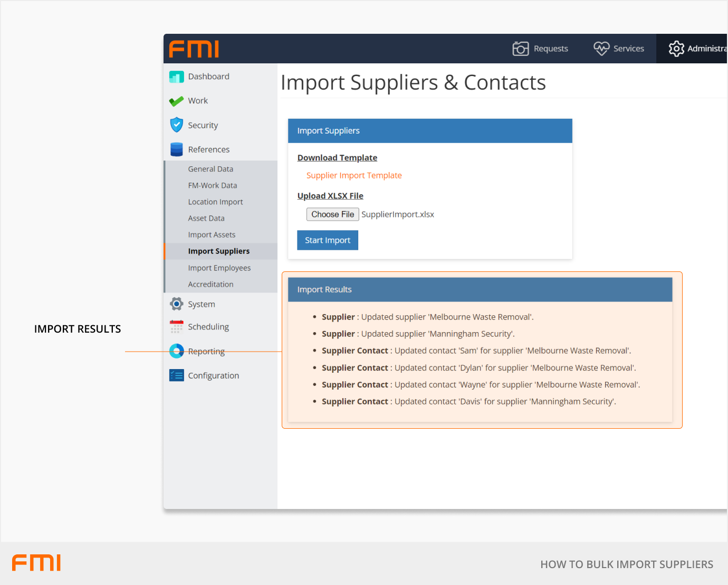This screenshot has height=585, width=728.
Task: Click the Configuration list icon
Action: click(x=176, y=375)
